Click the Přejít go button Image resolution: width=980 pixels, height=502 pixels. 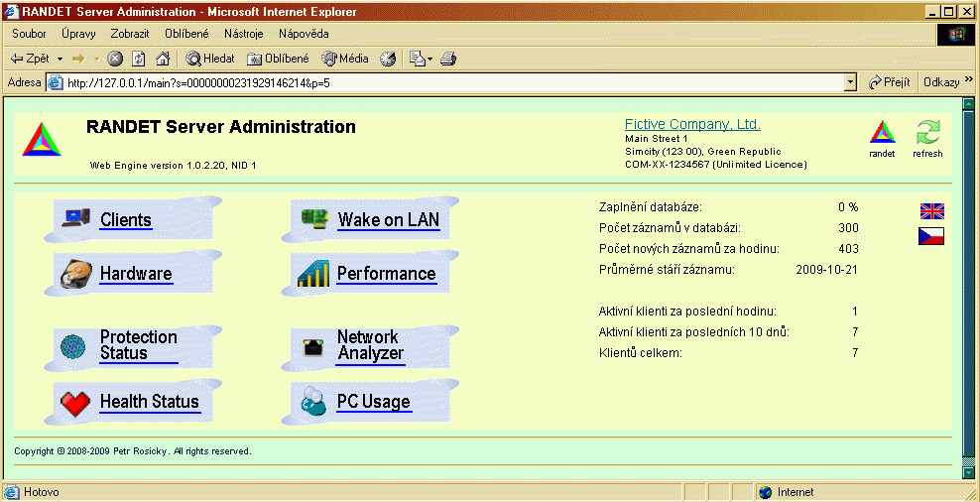point(890,82)
